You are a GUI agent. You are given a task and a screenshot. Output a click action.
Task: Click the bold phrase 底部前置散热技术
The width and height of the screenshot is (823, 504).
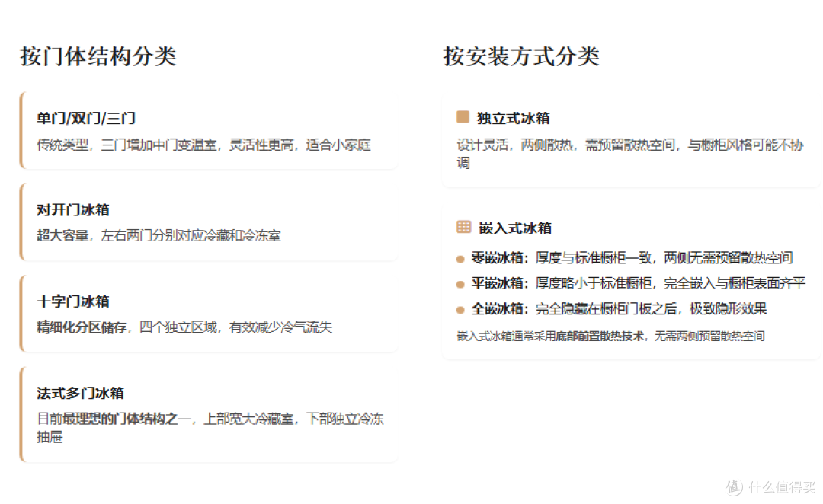click(600, 337)
